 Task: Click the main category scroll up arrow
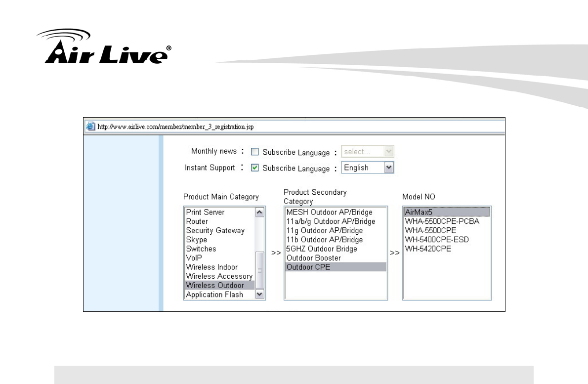click(x=259, y=212)
